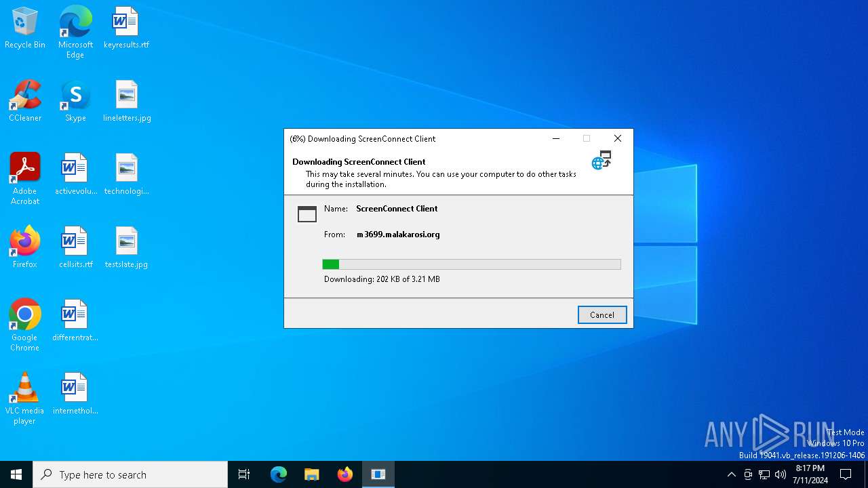Click the globe download icon in dialog
Image resolution: width=868 pixels, height=488 pixels.
click(x=601, y=161)
